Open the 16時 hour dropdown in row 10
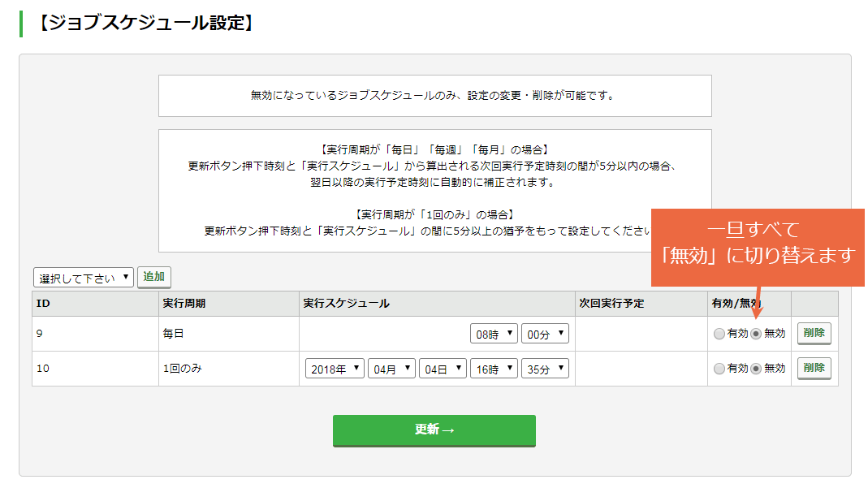Screen dimensions: 868x488 [x=494, y=369]
